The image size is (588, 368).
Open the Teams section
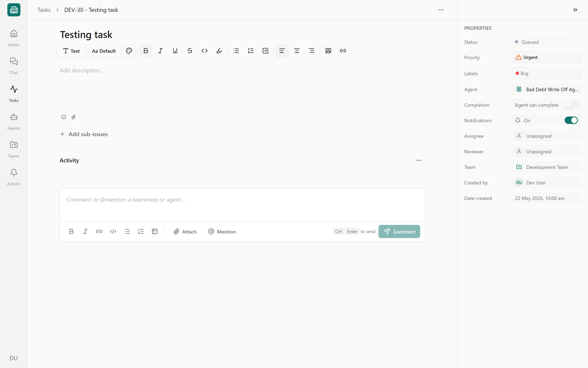(x=14, y=149)
